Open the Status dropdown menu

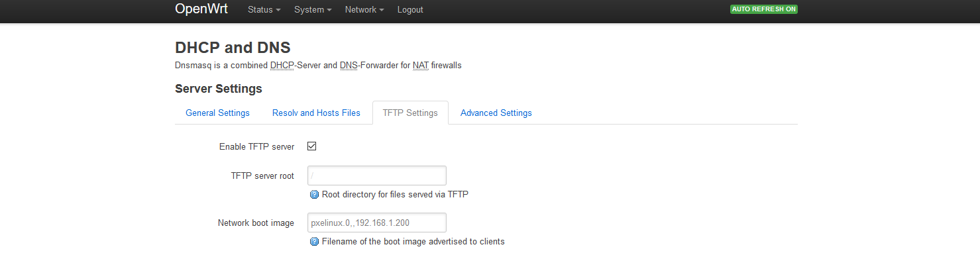264,10
